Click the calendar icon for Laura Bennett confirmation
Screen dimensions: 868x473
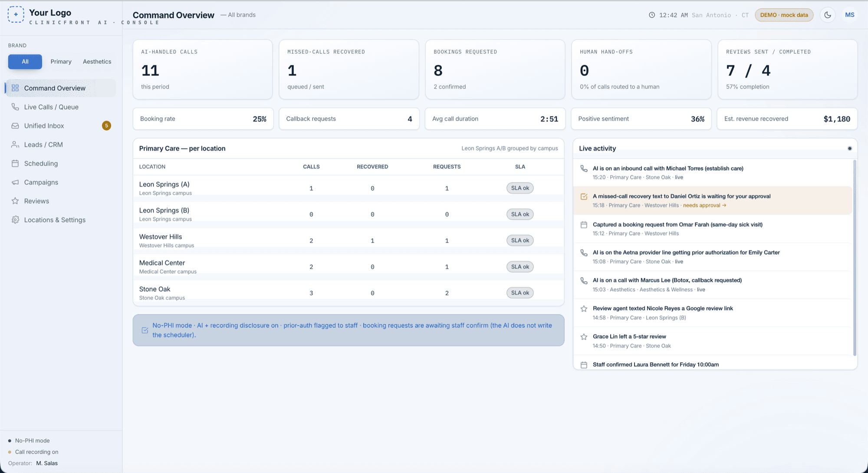pyautogui.click(x=584, y=365)
